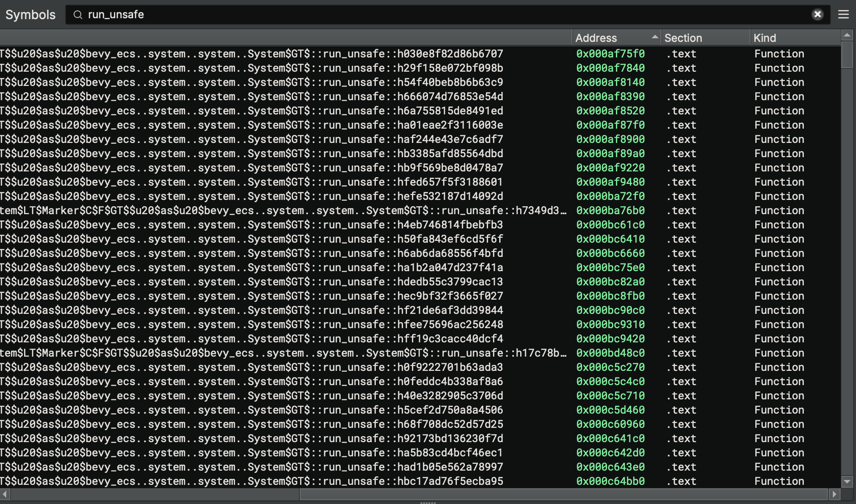Viewport: 856px width, 504px height.
Task: Select address 0x000af8520
Action: [610, 111]
